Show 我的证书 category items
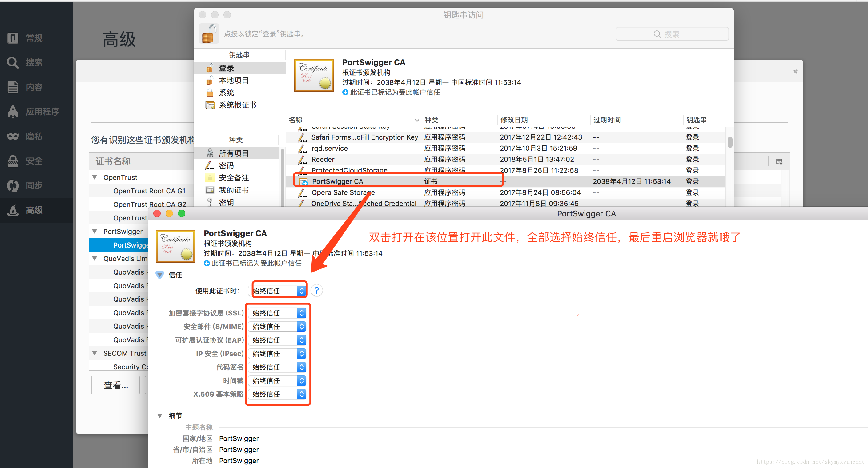This screenshot has height=468, width=868. pos(237,190)
